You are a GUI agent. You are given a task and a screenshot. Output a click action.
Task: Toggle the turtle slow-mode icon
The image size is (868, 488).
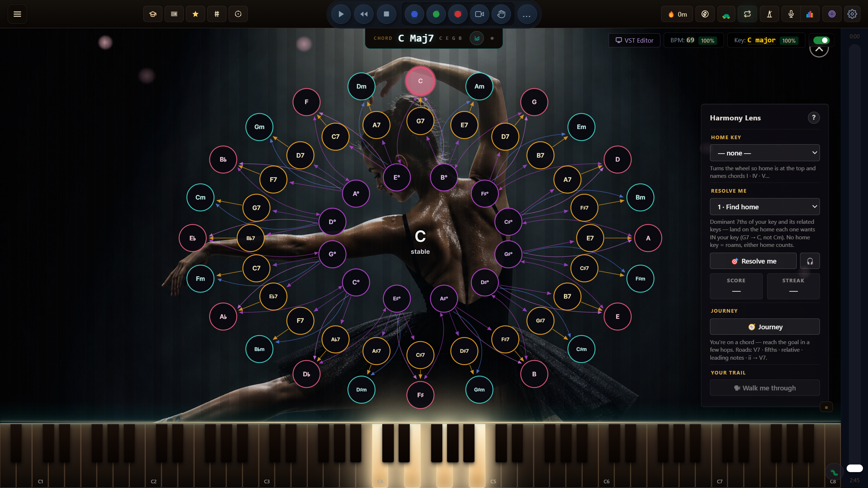coord(726,14)
